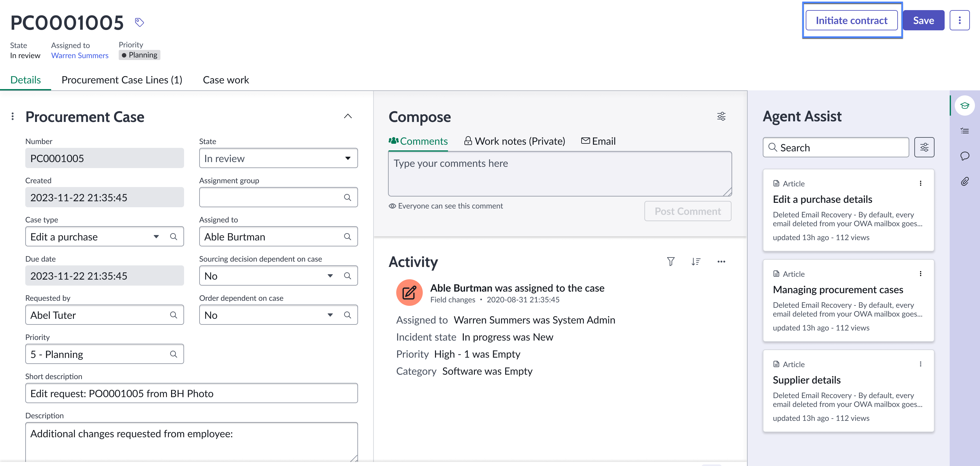980x466 pixels.
Task: Click 'Able Burtman was assigned to the case'
Action: tap(517, 288)
